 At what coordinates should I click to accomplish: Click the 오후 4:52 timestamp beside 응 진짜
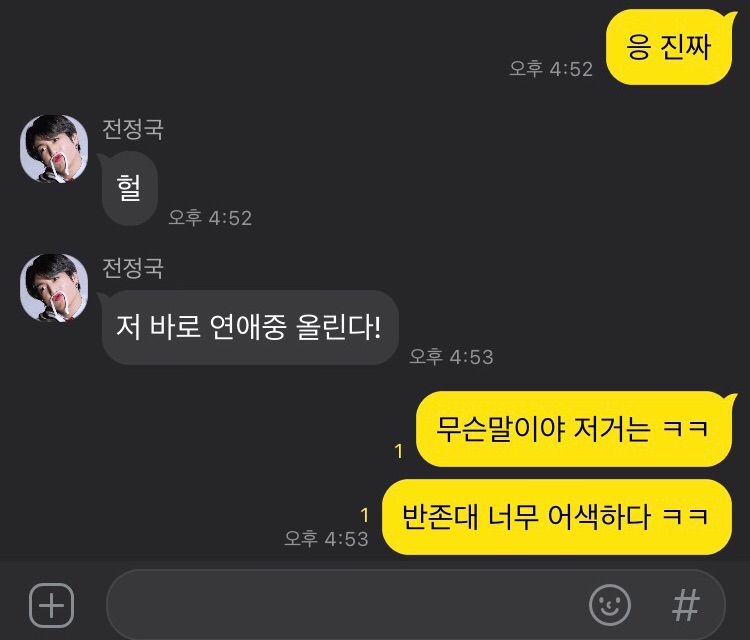coord(551,69)
